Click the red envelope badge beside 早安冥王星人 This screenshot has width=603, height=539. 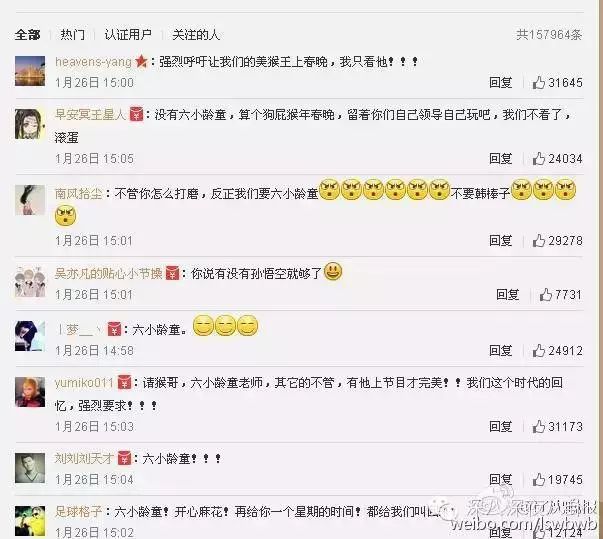point(136,115)
